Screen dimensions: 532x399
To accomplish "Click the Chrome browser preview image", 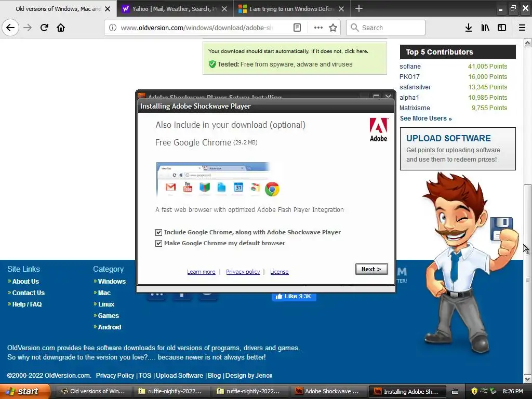I will (218, 180).
